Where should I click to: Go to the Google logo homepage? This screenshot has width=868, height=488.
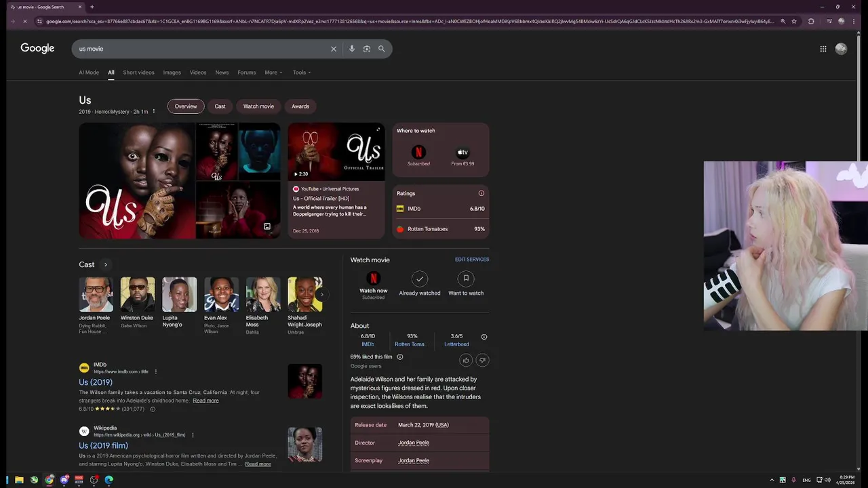pyautogui.click(x=37, y=48)
